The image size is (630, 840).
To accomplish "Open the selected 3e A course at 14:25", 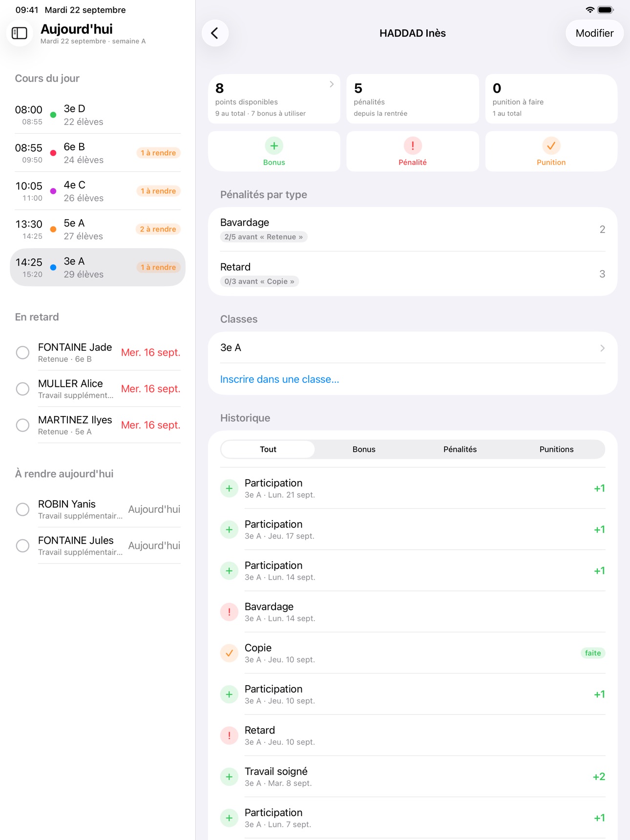I will point(98,267).
